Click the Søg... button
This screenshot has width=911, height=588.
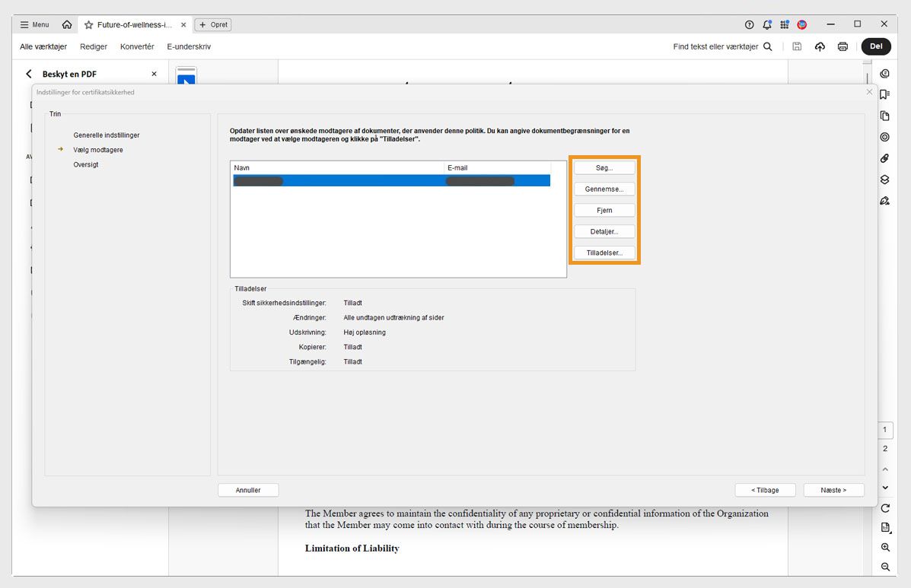click(604, 168)
